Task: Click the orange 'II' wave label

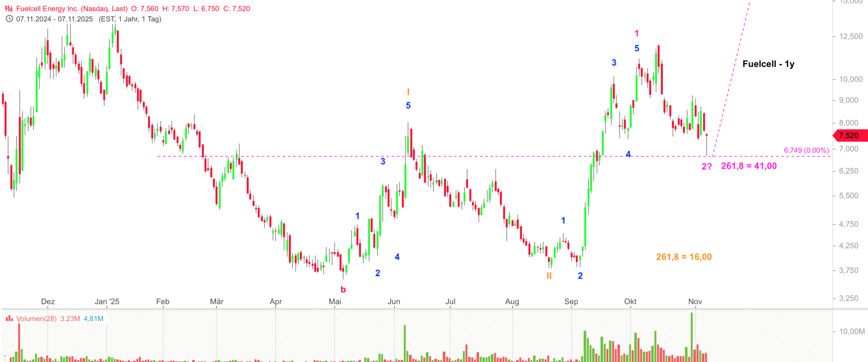Action: tap(549, 276)
